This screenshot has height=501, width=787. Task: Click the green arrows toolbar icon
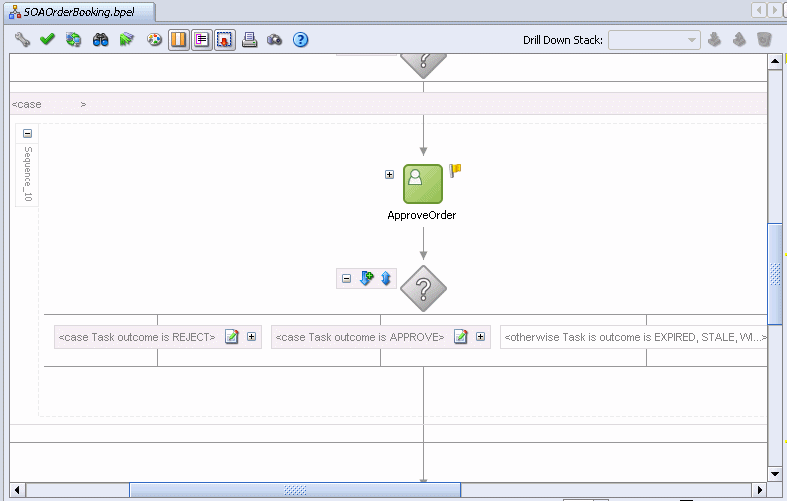point(126,39)
